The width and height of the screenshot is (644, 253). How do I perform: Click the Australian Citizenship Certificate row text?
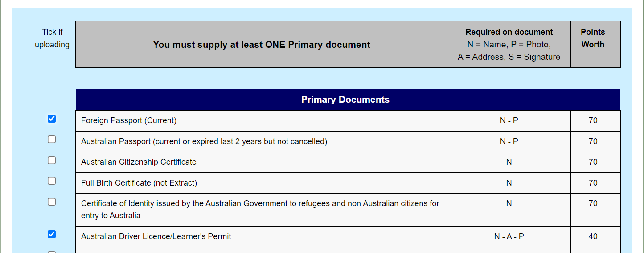pyautogui.click(x=139, y=162)
